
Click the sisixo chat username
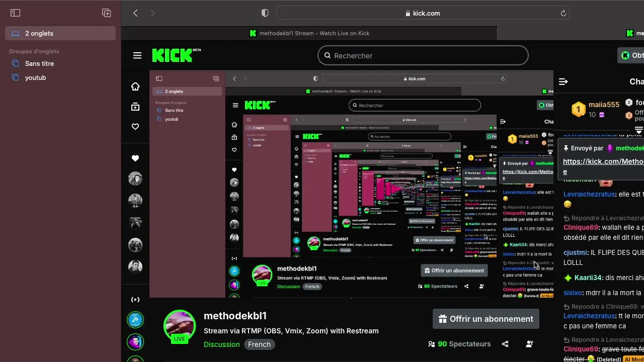tap(573, 293)
